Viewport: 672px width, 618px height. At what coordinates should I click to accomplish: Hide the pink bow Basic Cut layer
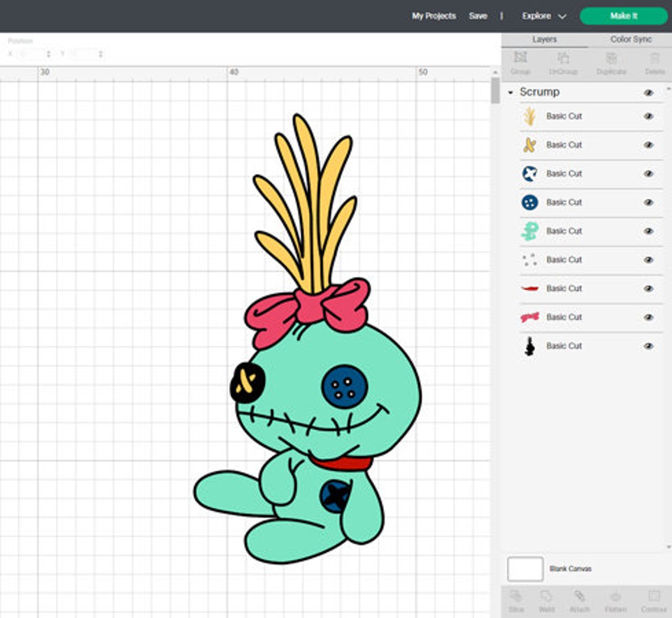(648, 317)
